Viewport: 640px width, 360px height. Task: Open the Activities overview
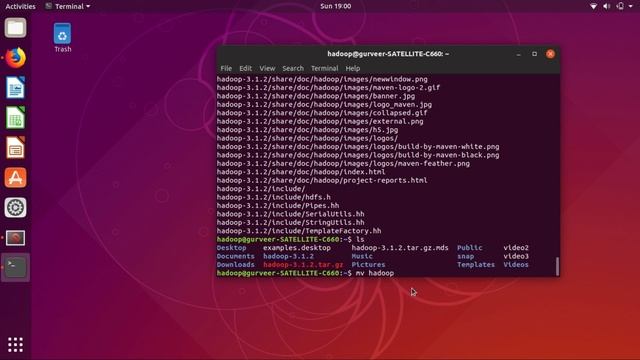(x=20, y=6)
